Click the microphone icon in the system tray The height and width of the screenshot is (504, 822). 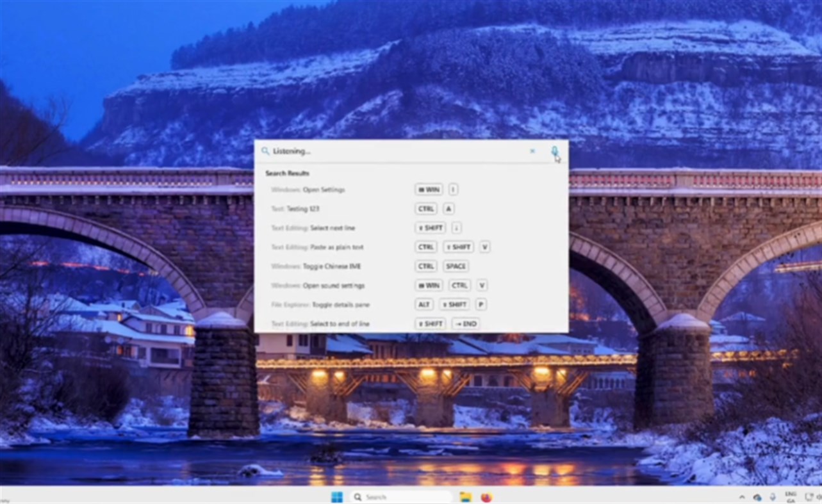pyautogui.click(x=771, y=496)
